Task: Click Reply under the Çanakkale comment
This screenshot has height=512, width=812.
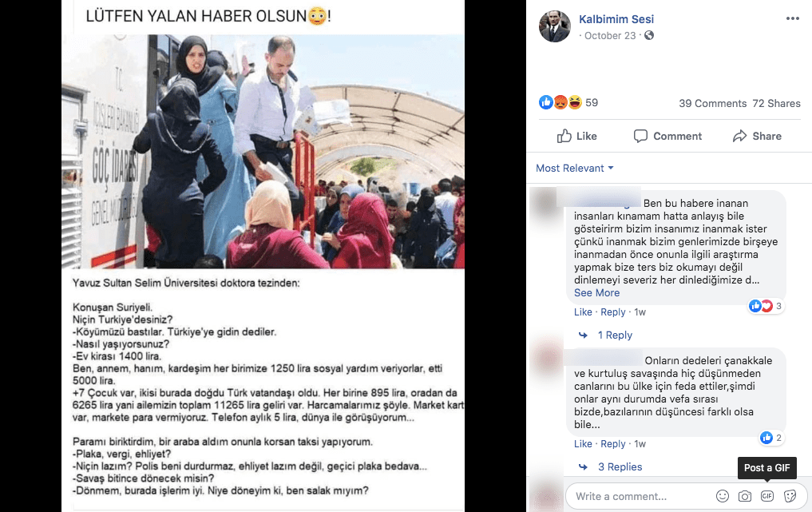Action: point(612,443)
